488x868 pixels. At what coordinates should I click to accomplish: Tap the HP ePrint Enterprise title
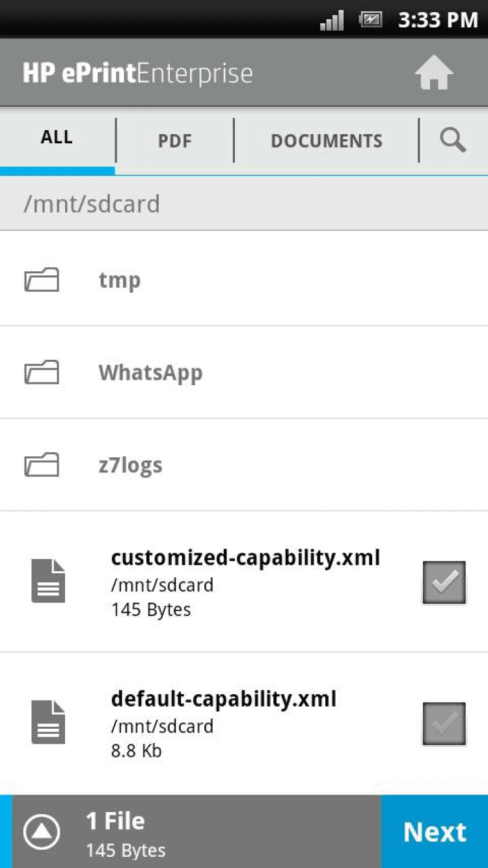point(138,73)
